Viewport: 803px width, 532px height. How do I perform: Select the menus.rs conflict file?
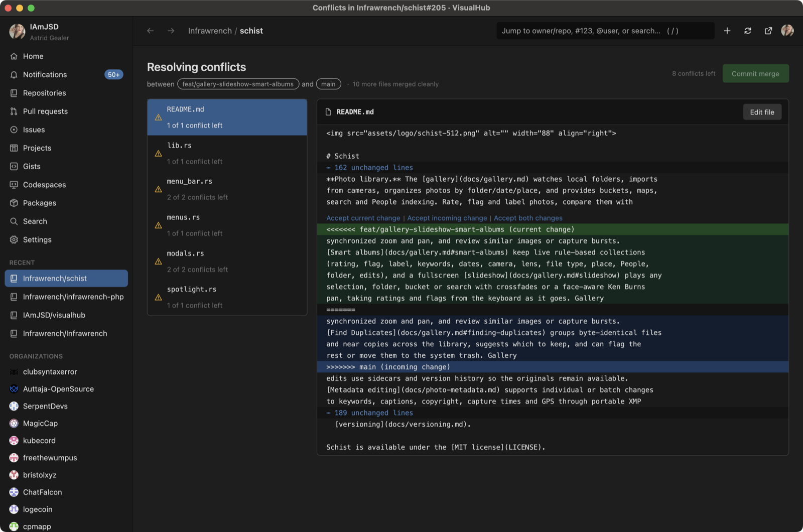click(227, 225)
